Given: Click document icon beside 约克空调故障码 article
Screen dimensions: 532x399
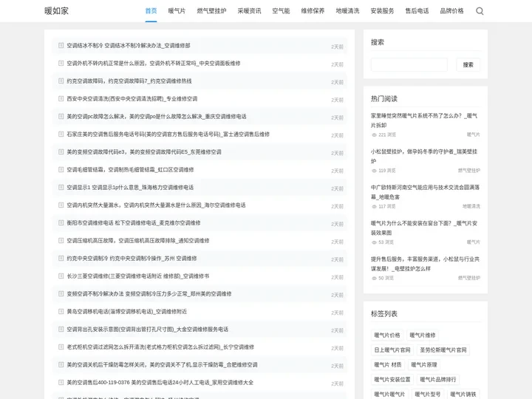Looking at the screenshot, I should click(61, 81).
